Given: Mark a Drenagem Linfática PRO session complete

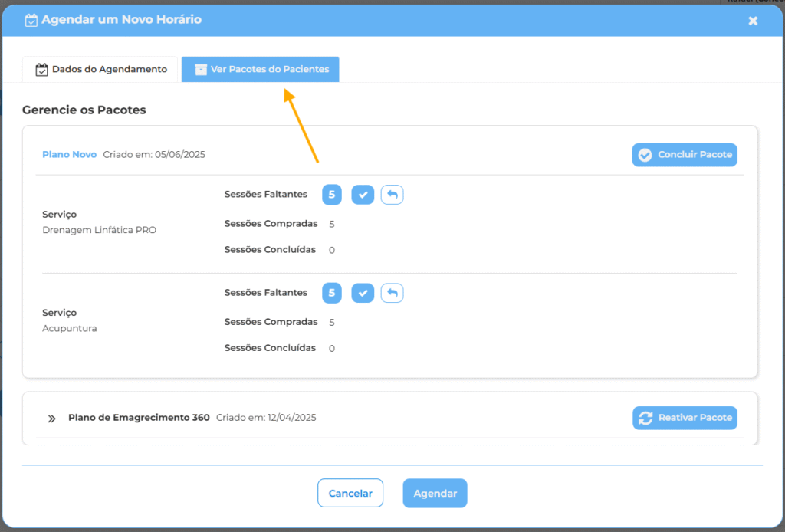Looking at the screenshot, I should pos(363,195).
